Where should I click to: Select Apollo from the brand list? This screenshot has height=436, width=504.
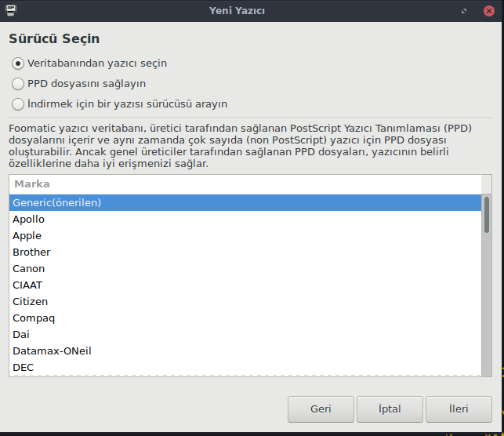tap(28, 219)
